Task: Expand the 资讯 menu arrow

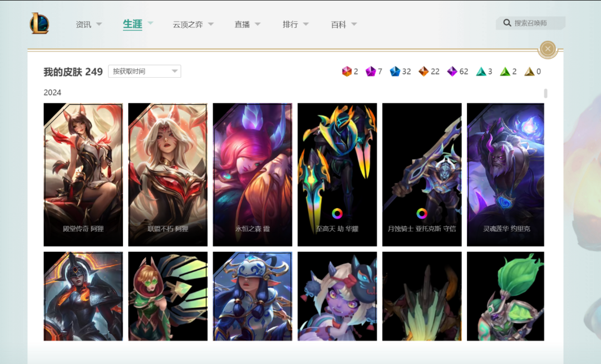Action: coord(99,24)
